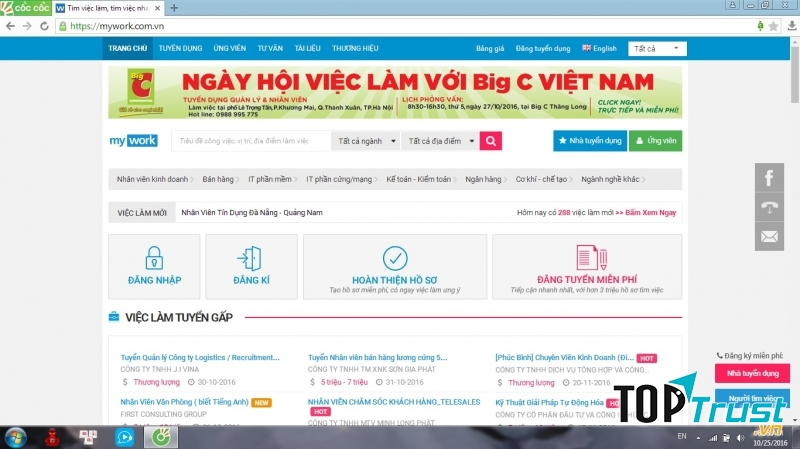Click the Cốc Cốc browser logo

[26, 8]
